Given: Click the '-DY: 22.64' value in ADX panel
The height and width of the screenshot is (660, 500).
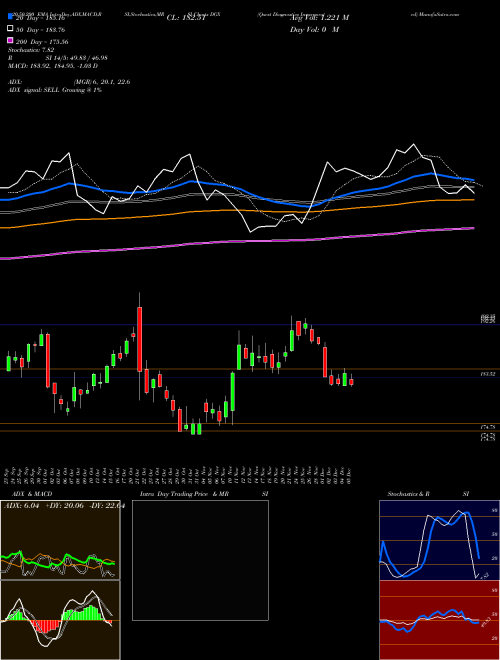Looking at the screenshot, I should coord(107,506).
